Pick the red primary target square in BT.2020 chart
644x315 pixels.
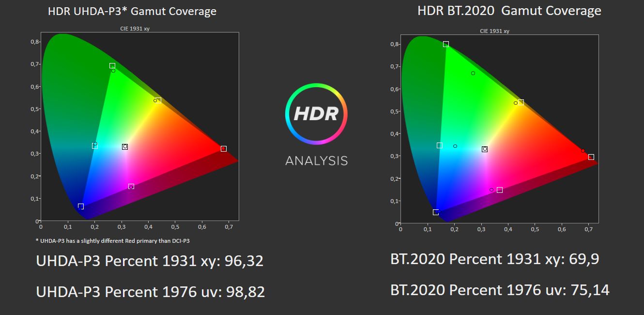click(591, 157)
